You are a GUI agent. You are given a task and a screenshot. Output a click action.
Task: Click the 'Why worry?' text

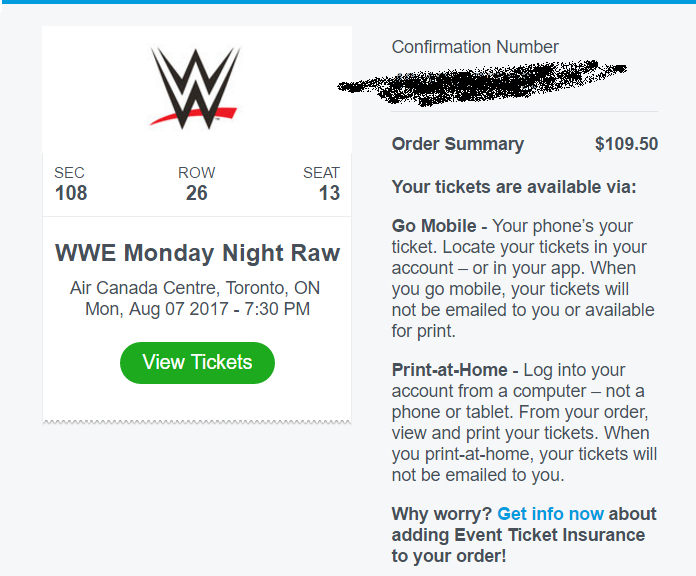(x=441, y=514)
